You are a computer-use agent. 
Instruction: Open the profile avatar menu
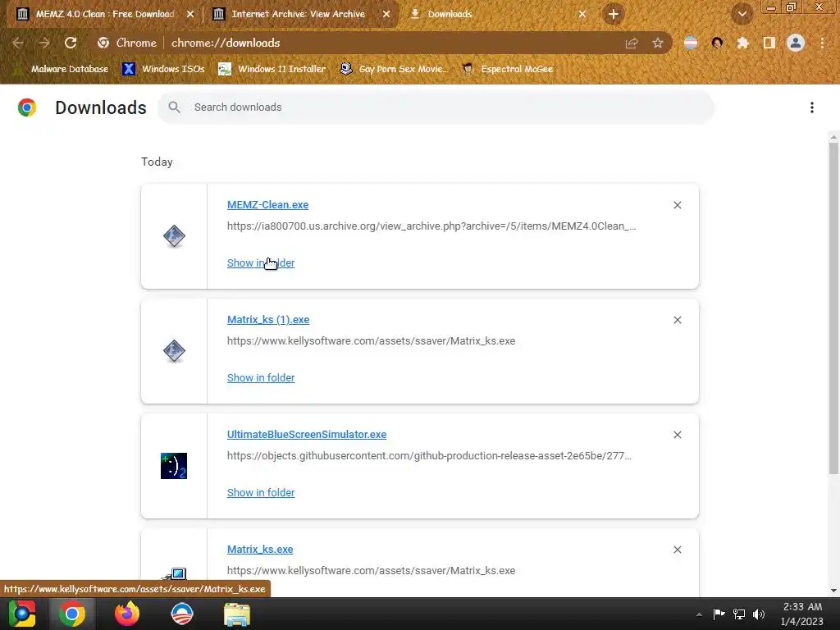[x=796, y=43]
